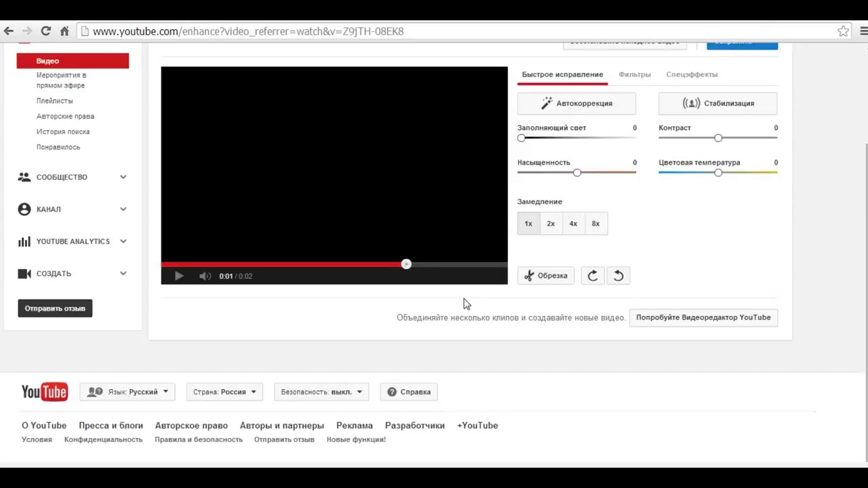Viewport: 868px width, 488px height.
Task: Click the sidebar Отправить отзыв button
Action: [x=55, y=308]
